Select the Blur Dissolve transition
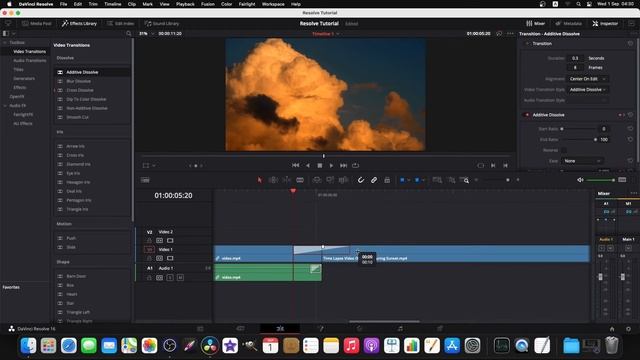Image resolution: width=640 pixels, height=360 pixels. coord(78,81)
